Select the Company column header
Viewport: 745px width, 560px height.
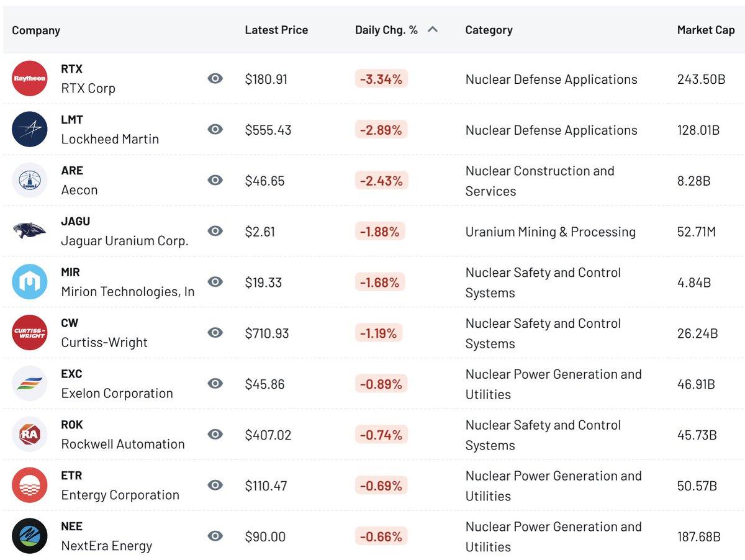[35, 29]
